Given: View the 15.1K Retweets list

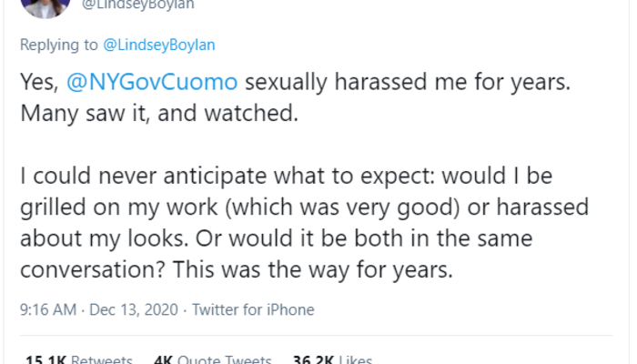Looking at the screenshot, I should pos(78,359).
